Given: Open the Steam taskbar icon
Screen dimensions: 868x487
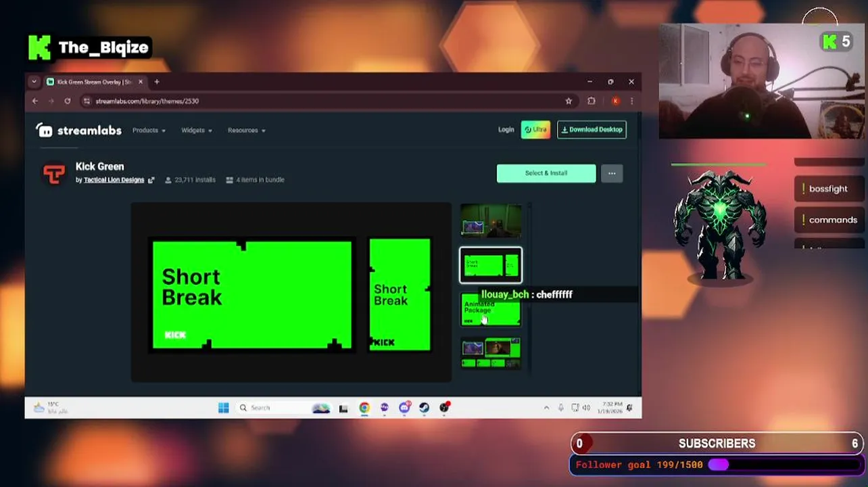Looking at the screenshot, I should click(x=424, y=408).
